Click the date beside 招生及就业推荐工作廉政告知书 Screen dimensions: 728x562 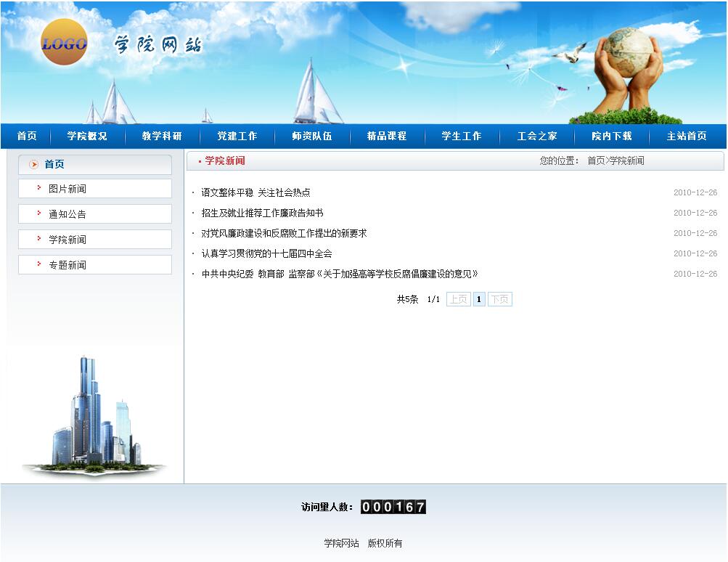click(695, 213)
